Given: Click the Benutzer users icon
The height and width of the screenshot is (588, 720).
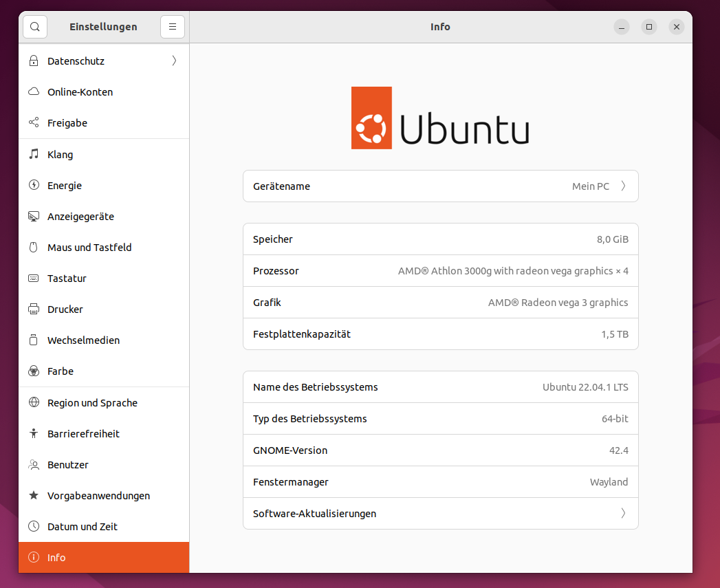Looking at the screenshot, I should coord(34,464).
